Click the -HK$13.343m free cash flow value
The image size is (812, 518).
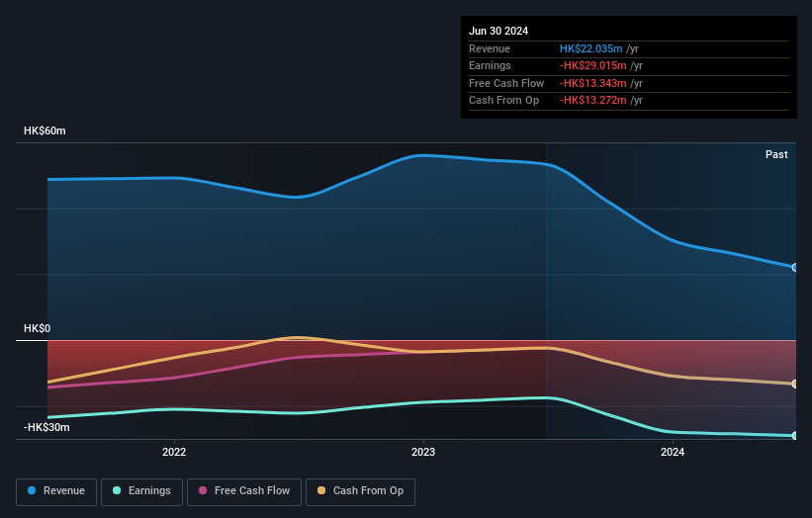[593, 83]
